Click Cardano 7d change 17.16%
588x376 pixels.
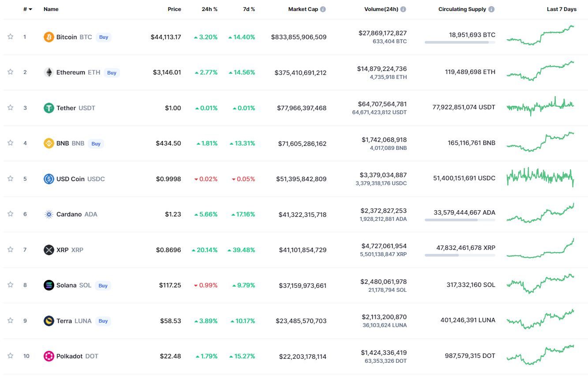tap(243, 214)
